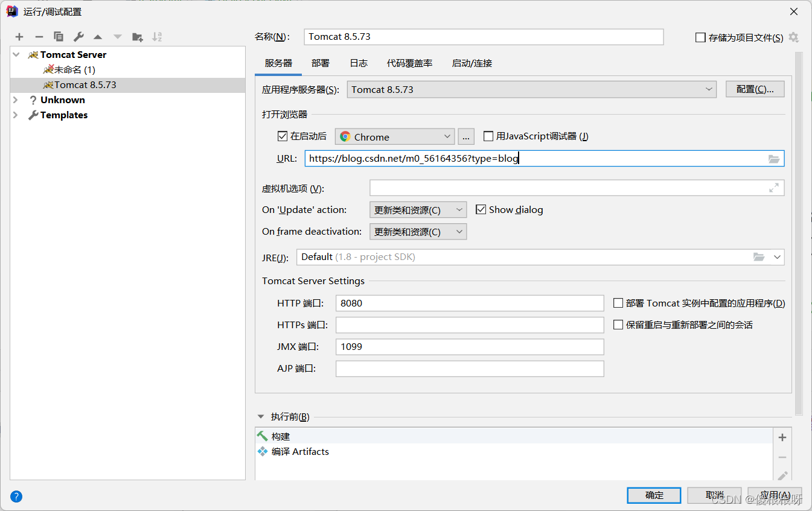Move configuration up arrow
This screenshot has width=812, height=511.
(98, 37)
